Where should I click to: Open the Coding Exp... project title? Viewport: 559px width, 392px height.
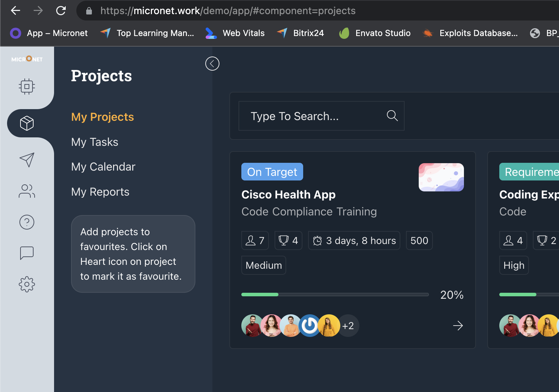click(x=529, y=195)
